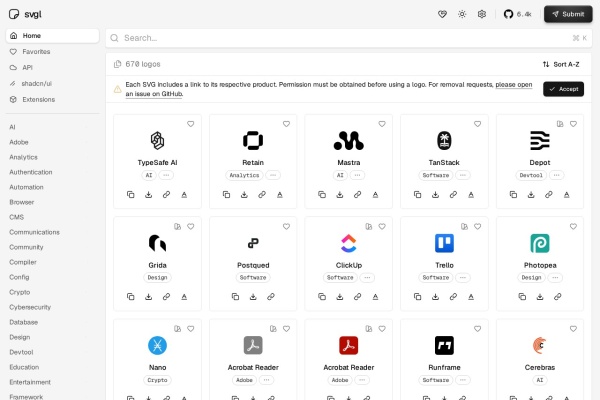This screenshot has height=400, width=600.
Task: Copy the Depot SVG
Action: click(x=513, y=194)
